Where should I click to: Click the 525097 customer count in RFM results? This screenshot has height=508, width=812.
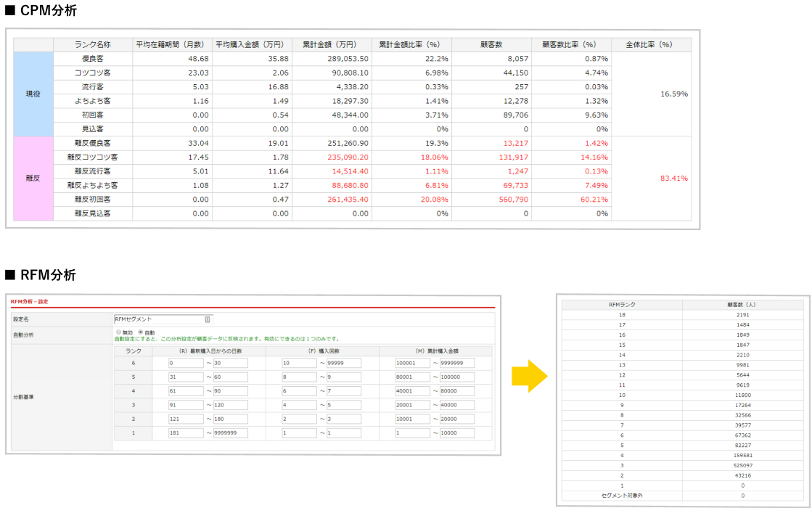pyautogui.click(x=742, y=465)
